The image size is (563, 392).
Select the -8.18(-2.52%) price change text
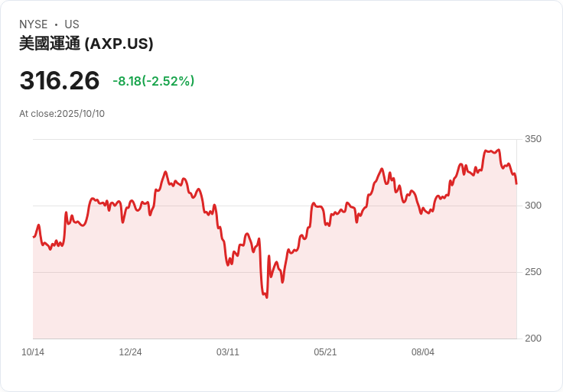pos(153,81)
